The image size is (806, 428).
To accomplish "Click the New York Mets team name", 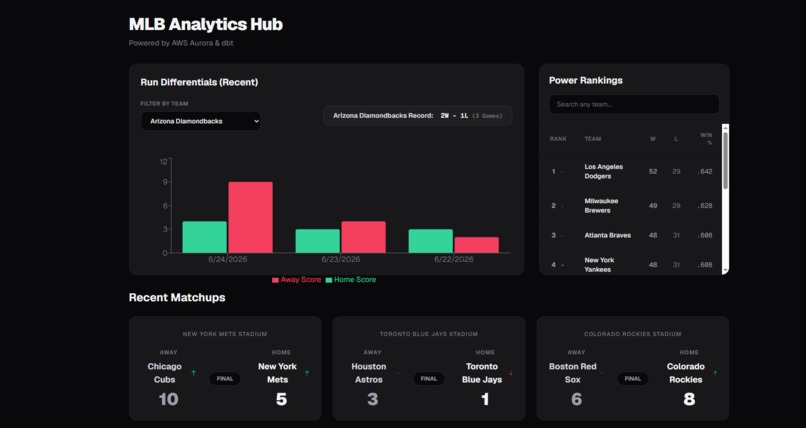I will [278, 373].
